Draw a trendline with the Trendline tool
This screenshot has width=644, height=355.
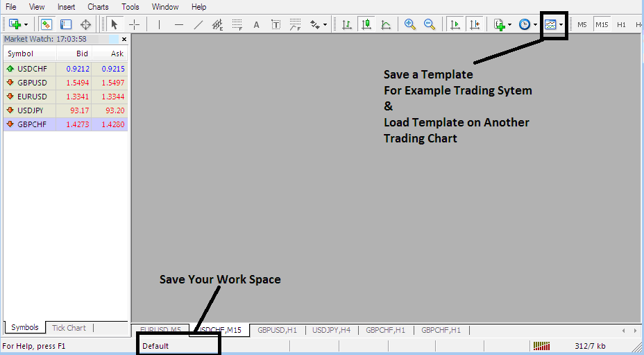198,24
